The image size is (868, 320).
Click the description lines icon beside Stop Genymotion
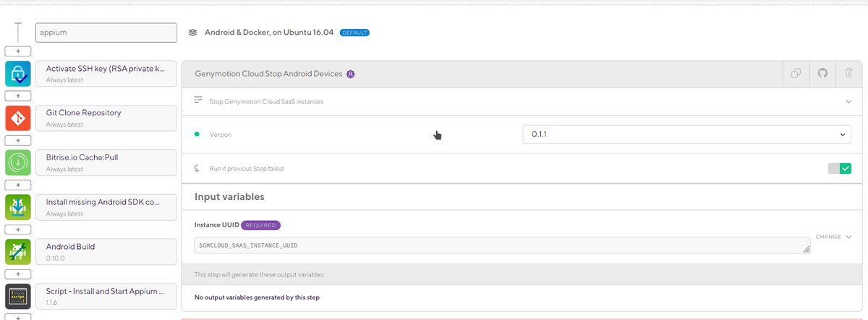click(197, 101)
